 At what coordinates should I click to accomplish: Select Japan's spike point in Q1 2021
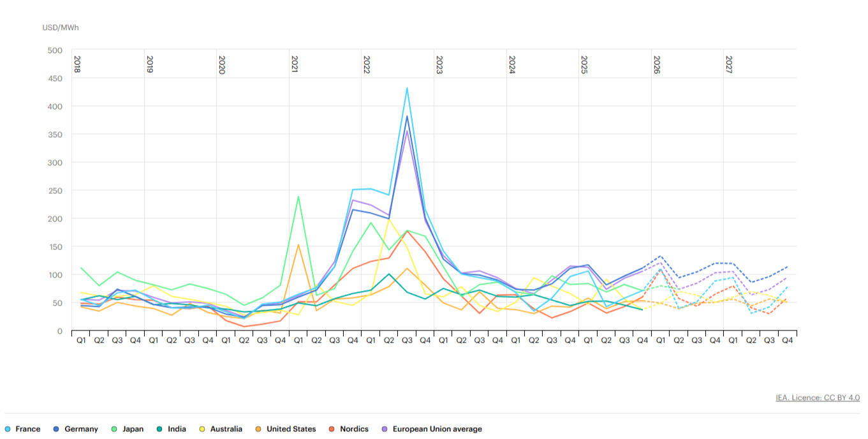tap(298, 197)
